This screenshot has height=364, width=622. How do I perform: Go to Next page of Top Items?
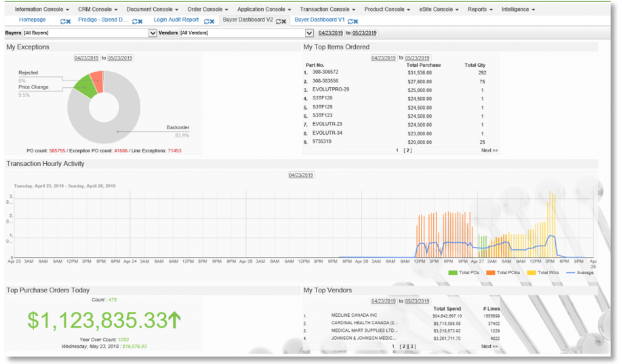(490, 150)
